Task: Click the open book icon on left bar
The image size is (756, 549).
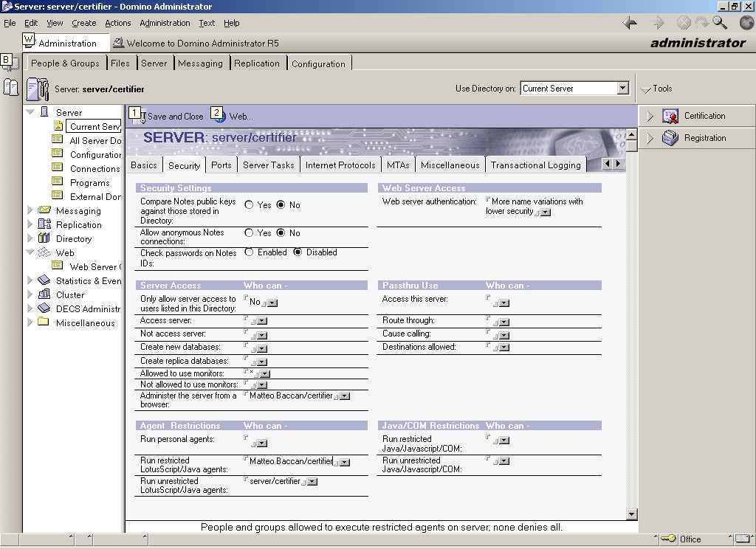Action: (x=10, y=88)
